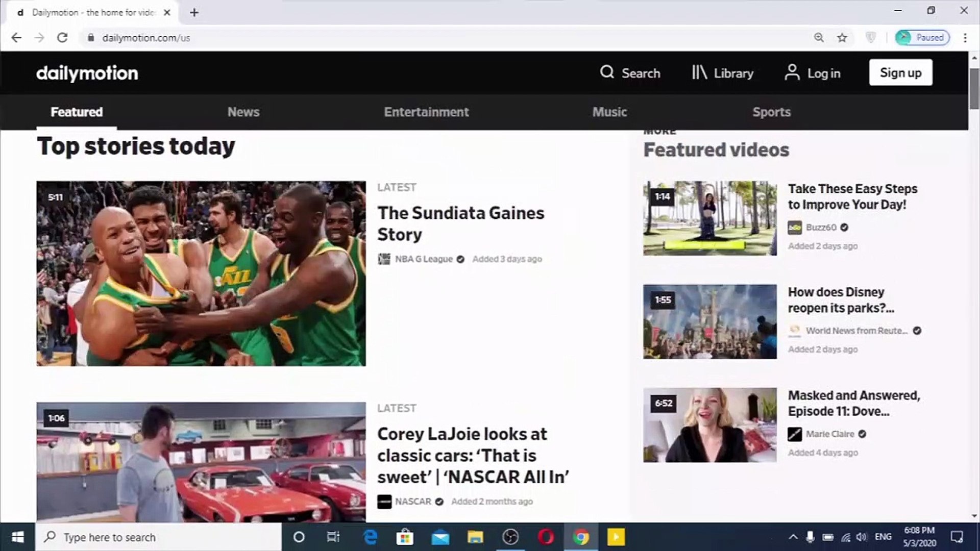This screenshot has width=980, height=551.
Task: Click the Corey LaJoie classic cars thumbnail
Action: click(x=200, y=462)
